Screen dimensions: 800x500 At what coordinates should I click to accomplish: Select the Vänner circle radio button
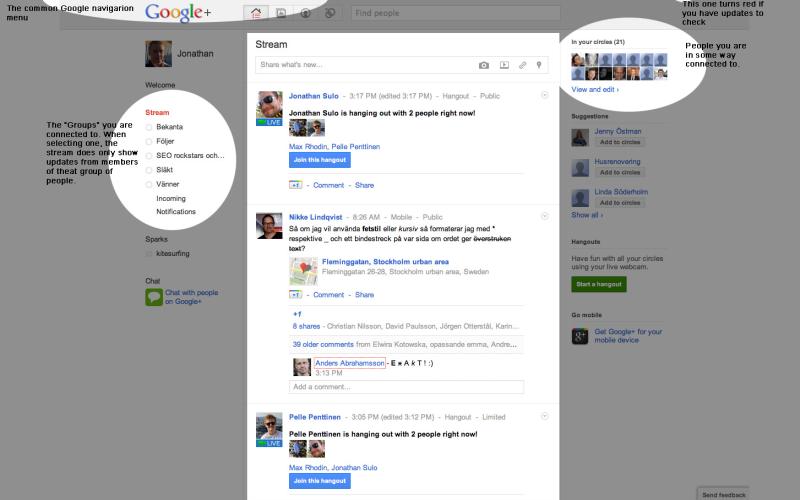pos(150,184)
